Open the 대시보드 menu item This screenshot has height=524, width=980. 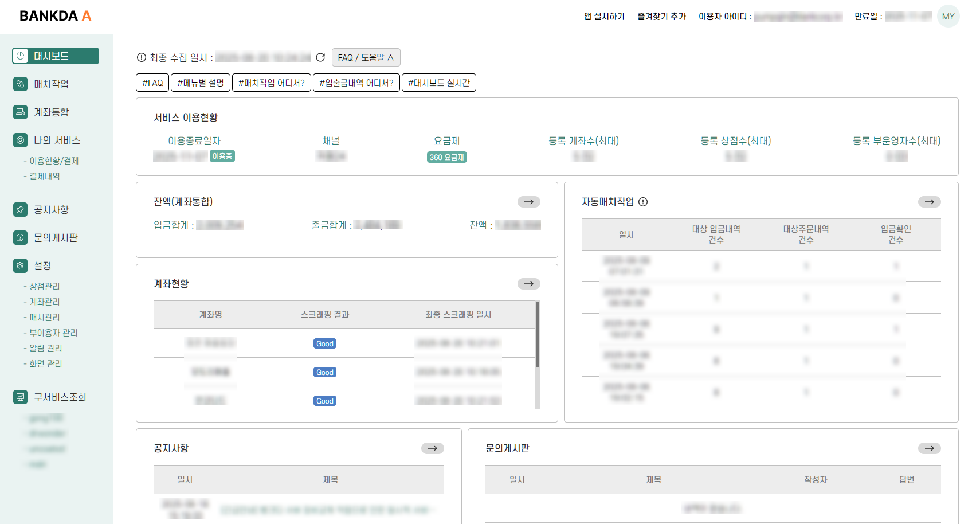click(x=56, y=56)
